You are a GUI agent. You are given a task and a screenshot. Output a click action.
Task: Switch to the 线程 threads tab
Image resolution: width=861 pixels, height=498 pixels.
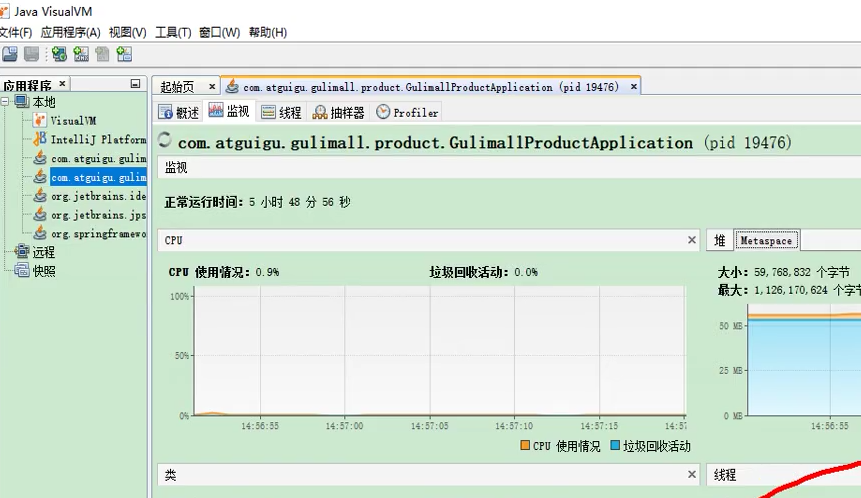click(282, 113)
